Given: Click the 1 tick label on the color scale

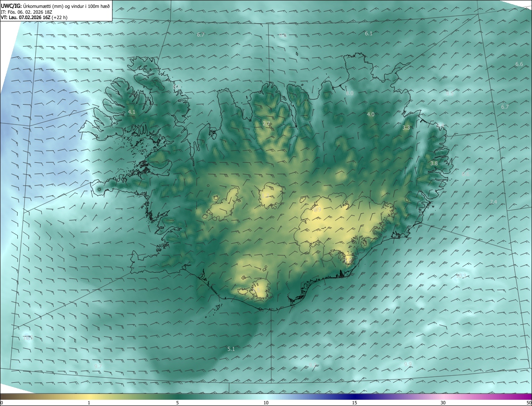Looking at the screenshot, I should click(x=89, y=403).
